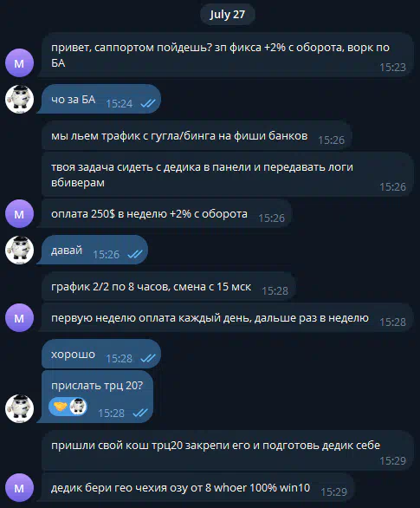Click the small reactor avatar inside the handshake reaction

coord(78,407)
